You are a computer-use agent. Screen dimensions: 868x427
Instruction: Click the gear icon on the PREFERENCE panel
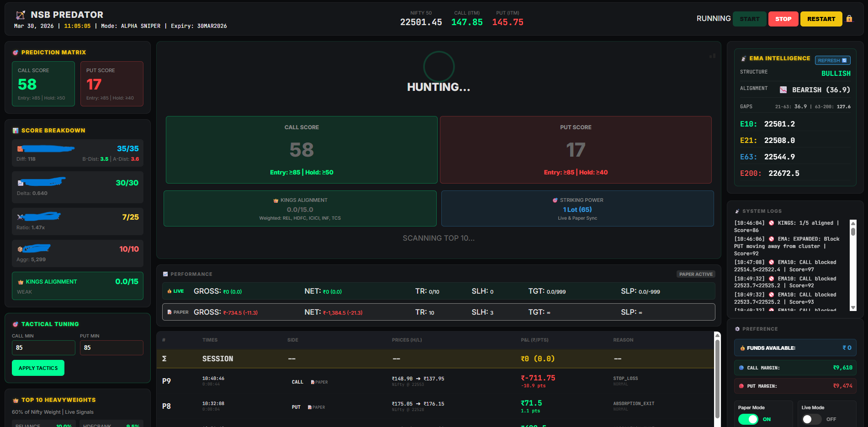pyautogui.click(x=737, y=329)
